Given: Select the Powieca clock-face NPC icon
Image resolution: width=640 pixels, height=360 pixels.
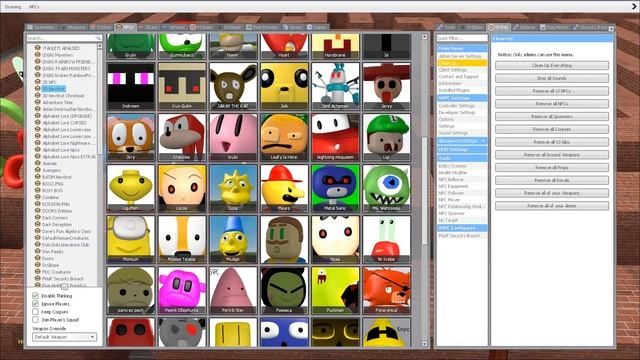Looking at the screenshot, I should coord(284,290).
